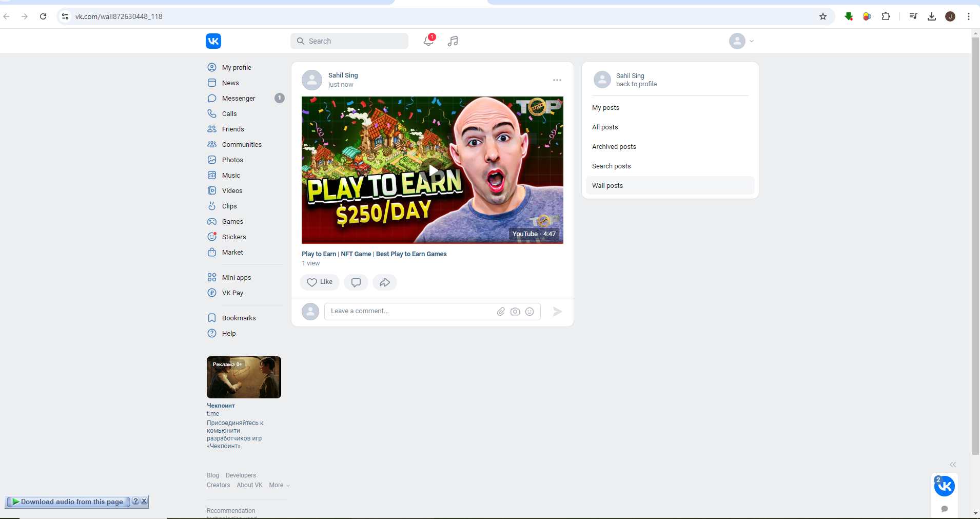Click the Чекпоинт ad thumbnail
Viewport: 980px width, 519px height.
click(x=244, y=377)
